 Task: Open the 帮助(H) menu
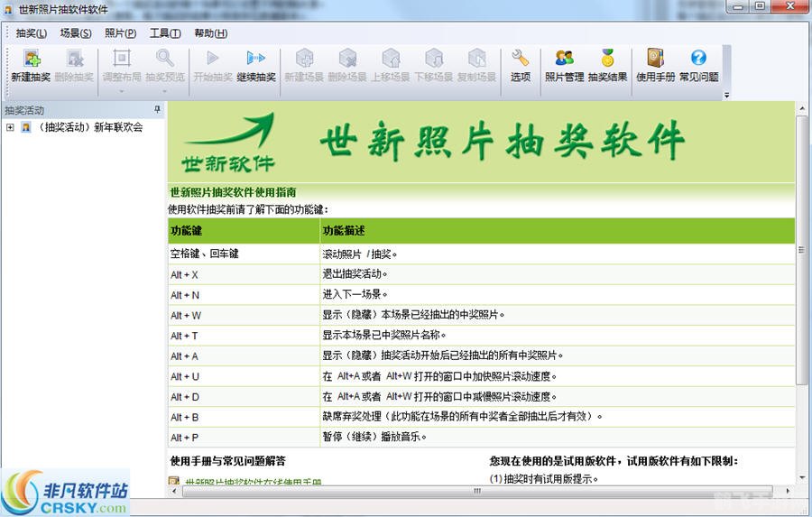click(210, 33)
